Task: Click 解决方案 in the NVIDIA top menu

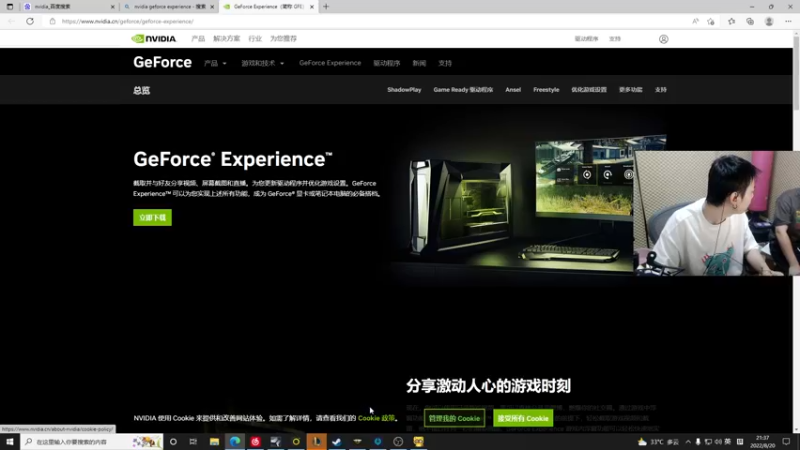Action: click(x=227, y=39)
